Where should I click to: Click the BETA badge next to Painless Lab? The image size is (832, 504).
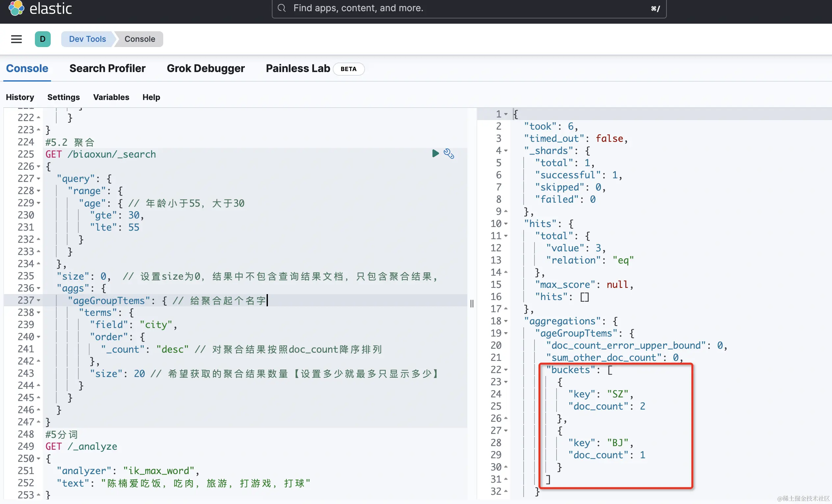pyautogui.click(x=348, y=69)
